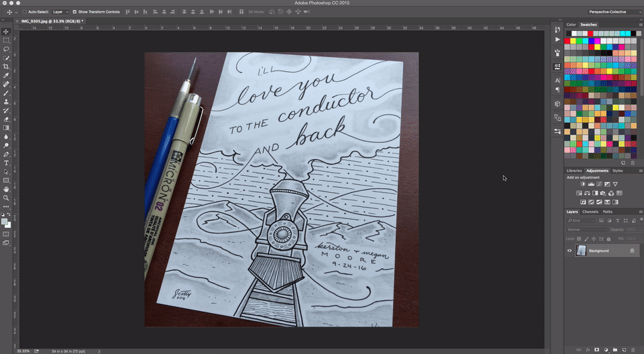The height and width of the screenshot is (354, 644).
Task: Select the Crop tool
Action: 6,67
